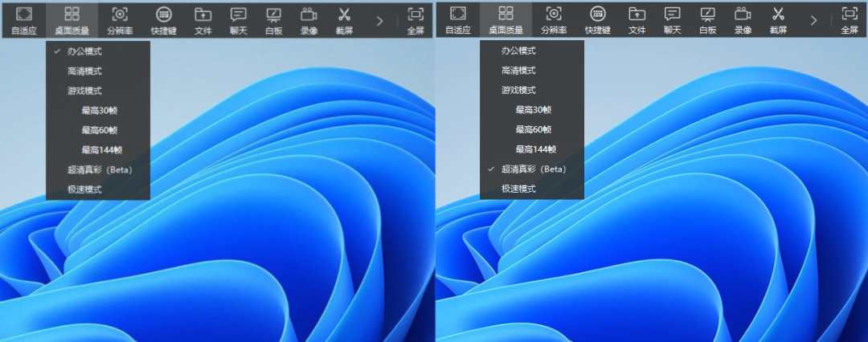The image size is (868, 342).
Task: Open 白板 whiteboard icon in left screenshot
Action: 273,14
